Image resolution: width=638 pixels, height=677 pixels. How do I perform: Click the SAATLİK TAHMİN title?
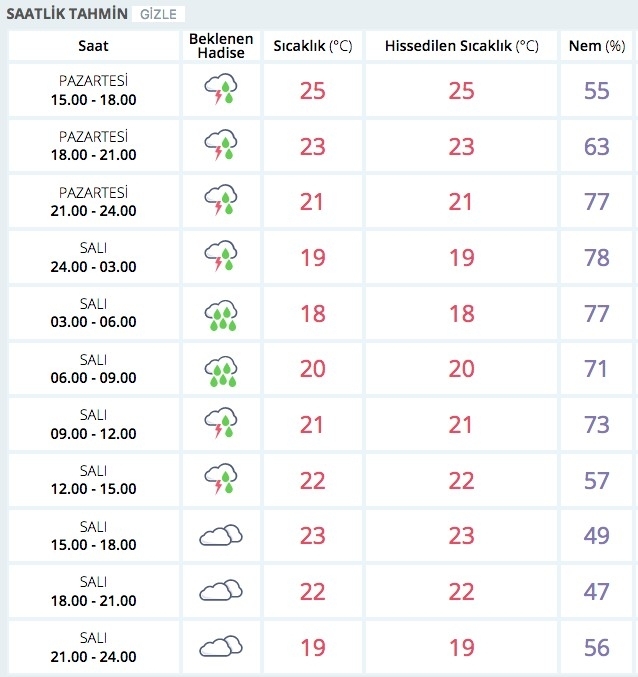click(67, 15)
